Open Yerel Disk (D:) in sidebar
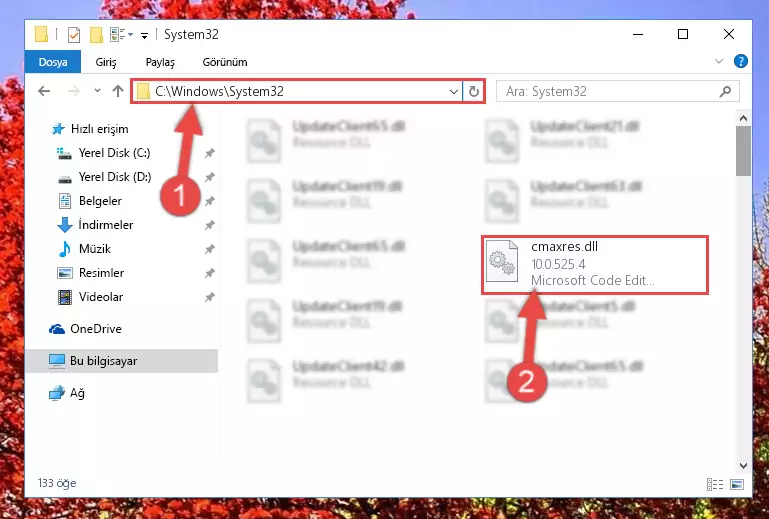The image size is (769, 519). 104,177
